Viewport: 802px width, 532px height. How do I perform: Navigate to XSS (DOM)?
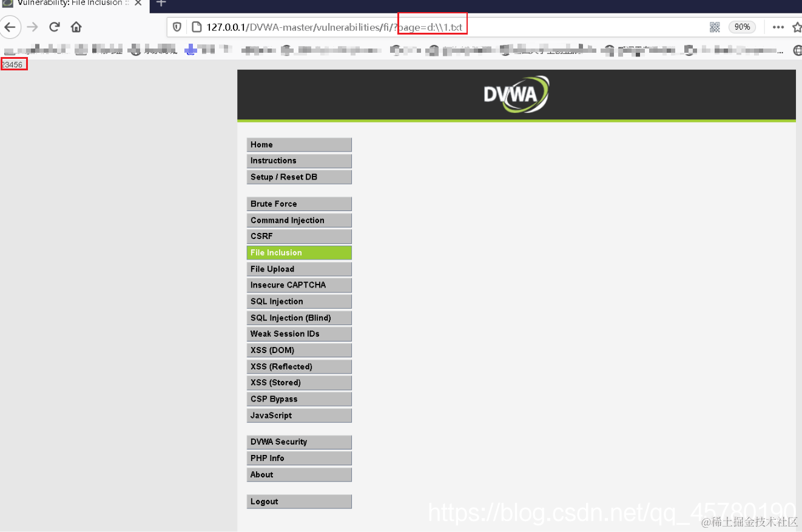pos(299,350)
